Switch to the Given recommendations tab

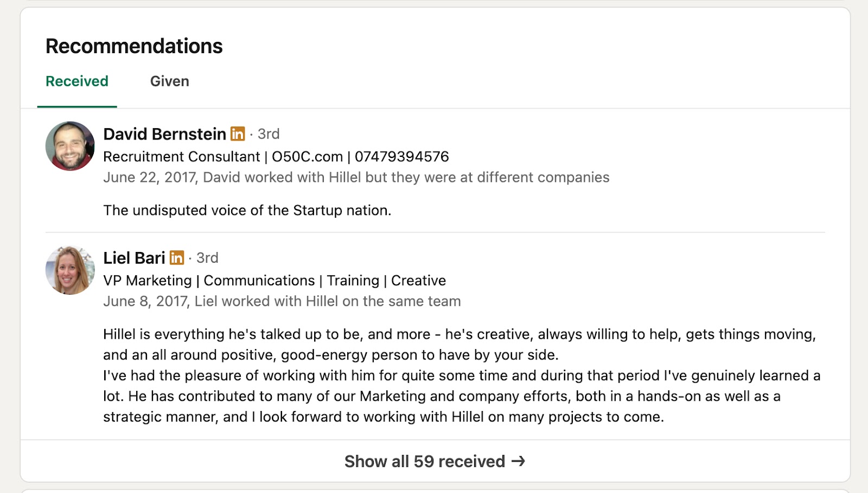pyautogui.click(x=170, y=81)
